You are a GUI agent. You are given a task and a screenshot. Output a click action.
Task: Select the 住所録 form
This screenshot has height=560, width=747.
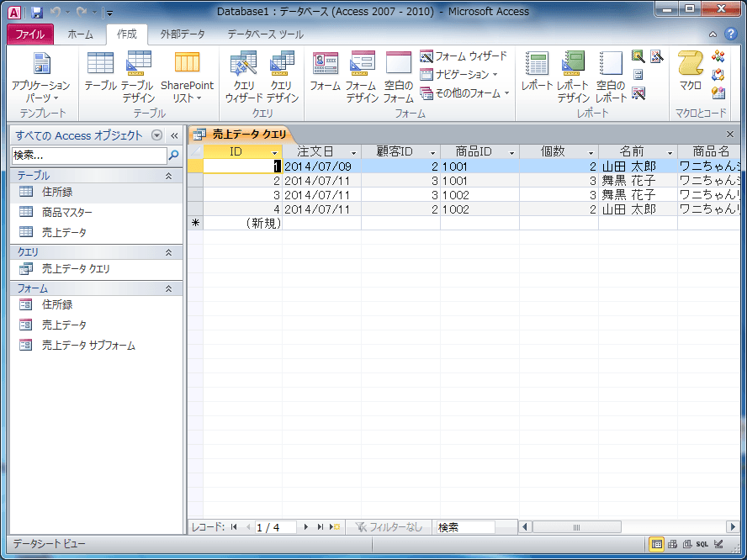(x=96, y=304)
